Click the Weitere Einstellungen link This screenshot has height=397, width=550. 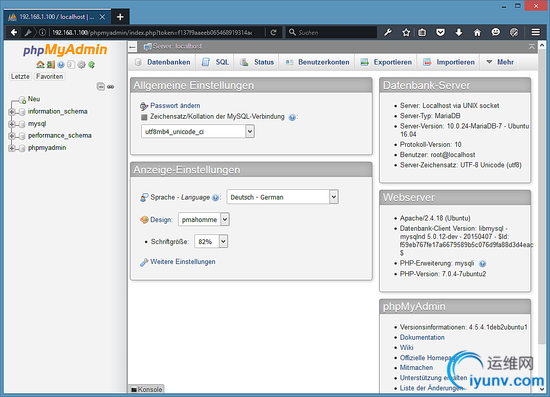coord(183,262)
